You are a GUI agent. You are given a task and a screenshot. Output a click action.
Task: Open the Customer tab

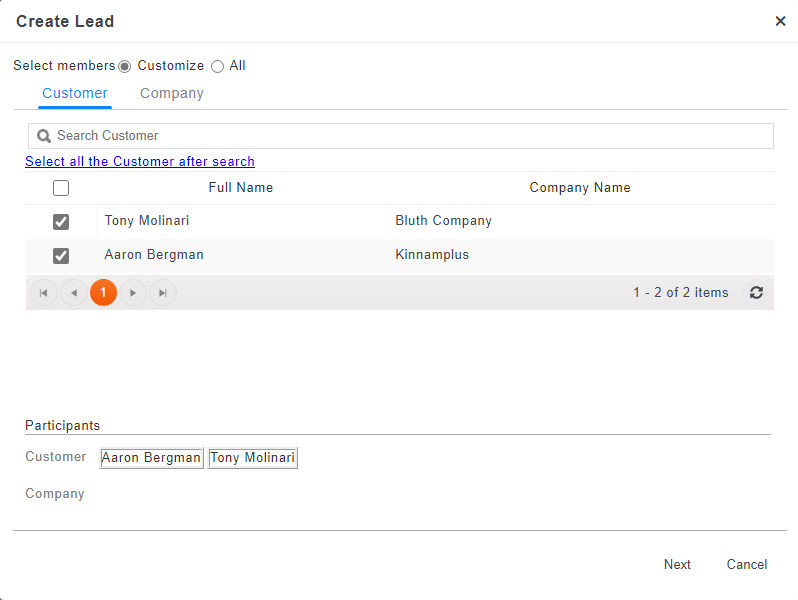point(75,93)
